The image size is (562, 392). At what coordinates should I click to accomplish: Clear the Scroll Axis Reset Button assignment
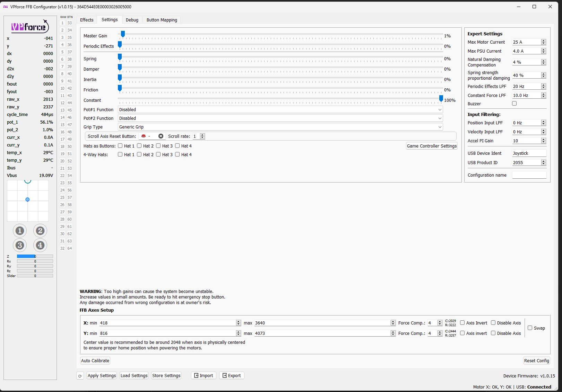click(161, 136)
